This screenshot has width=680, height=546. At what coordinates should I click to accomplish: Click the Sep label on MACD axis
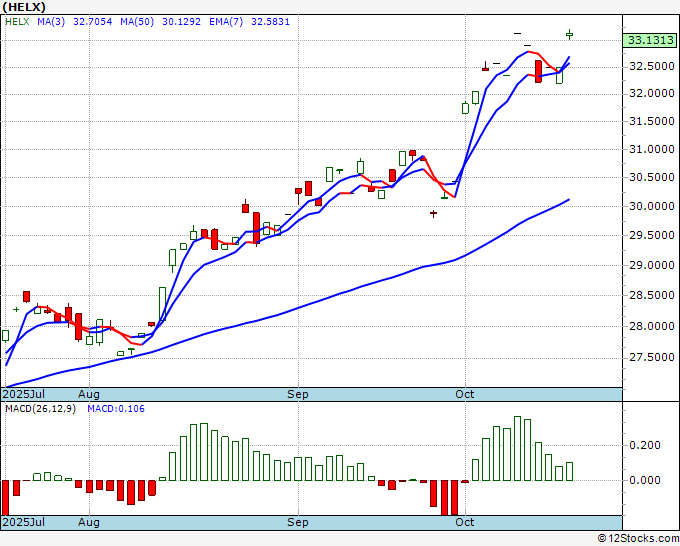(x=298, y=522)
